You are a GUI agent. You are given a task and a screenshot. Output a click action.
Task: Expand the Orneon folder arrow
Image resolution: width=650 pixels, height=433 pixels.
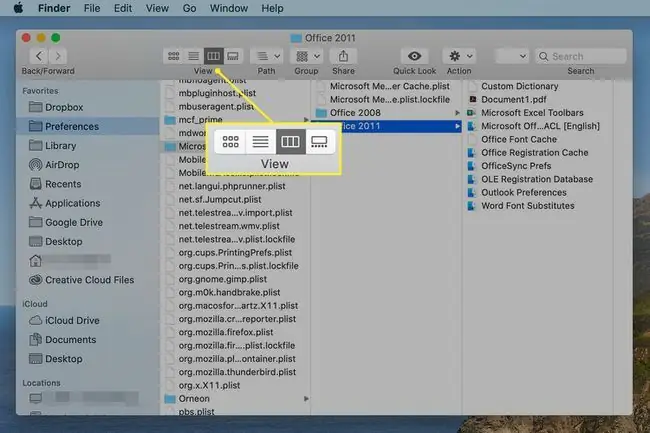[x=306, y=399]
